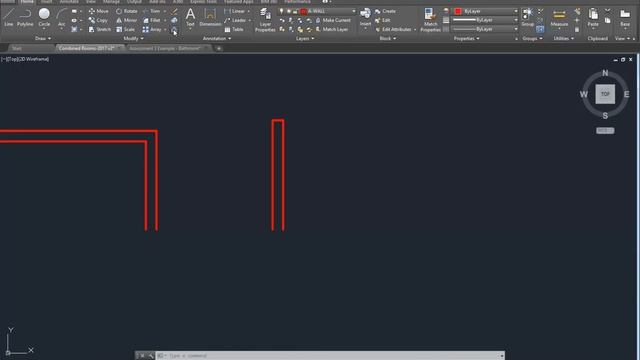Select the Polyline tool
The image size is (640, 360).
coord(25,17)
